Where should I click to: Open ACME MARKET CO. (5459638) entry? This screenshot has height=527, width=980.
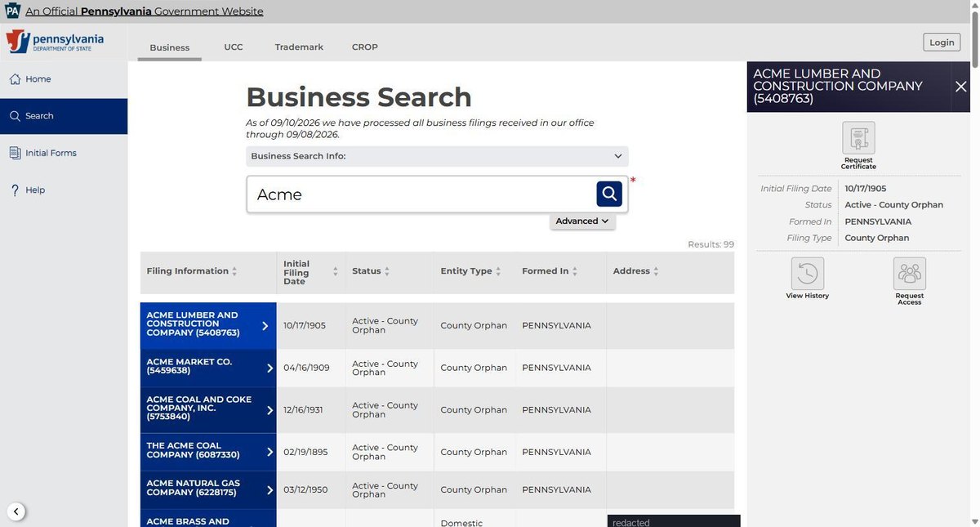pos(208,368)
